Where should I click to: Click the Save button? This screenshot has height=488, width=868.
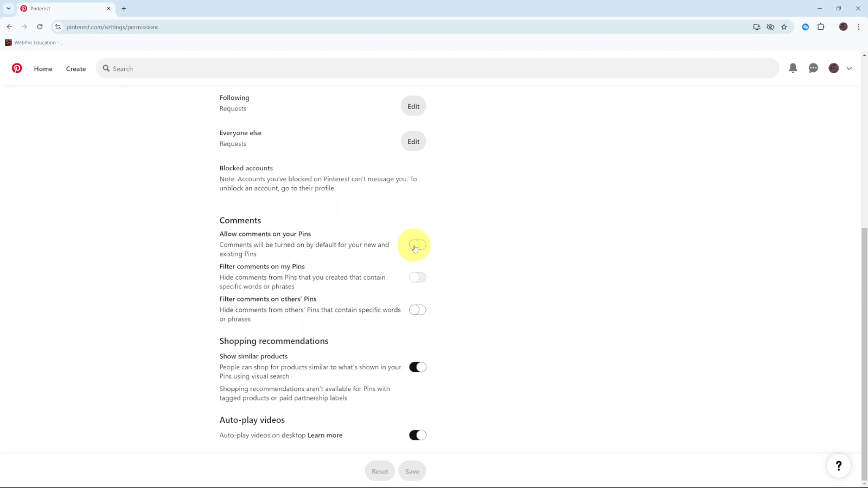point(412,471)
